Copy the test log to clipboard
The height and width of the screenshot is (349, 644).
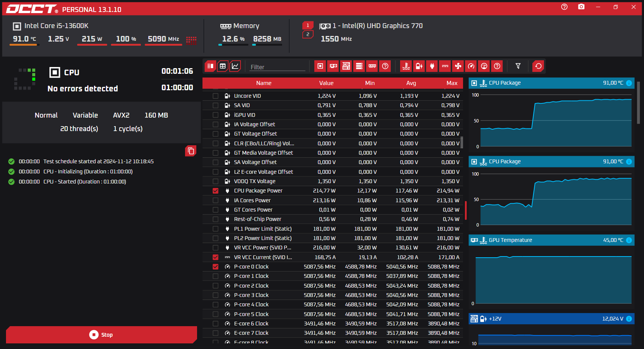191,151
